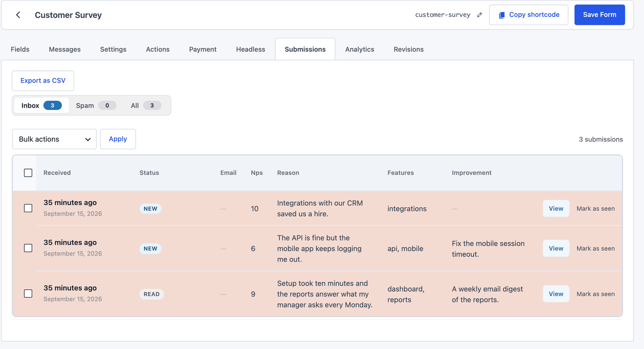Open the Payment tab
644x349 pixels.
(203, 49)
